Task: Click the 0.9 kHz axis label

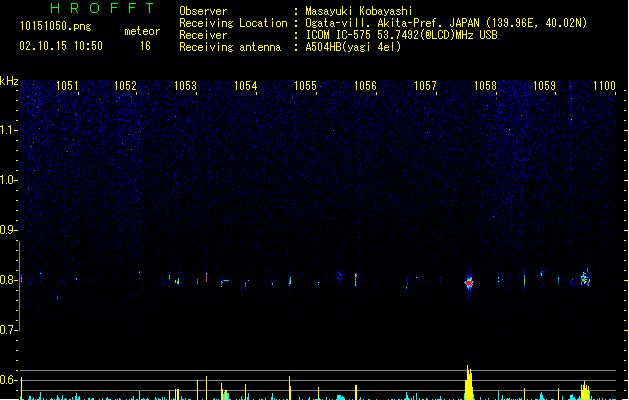Action: [x=8, y=230]
